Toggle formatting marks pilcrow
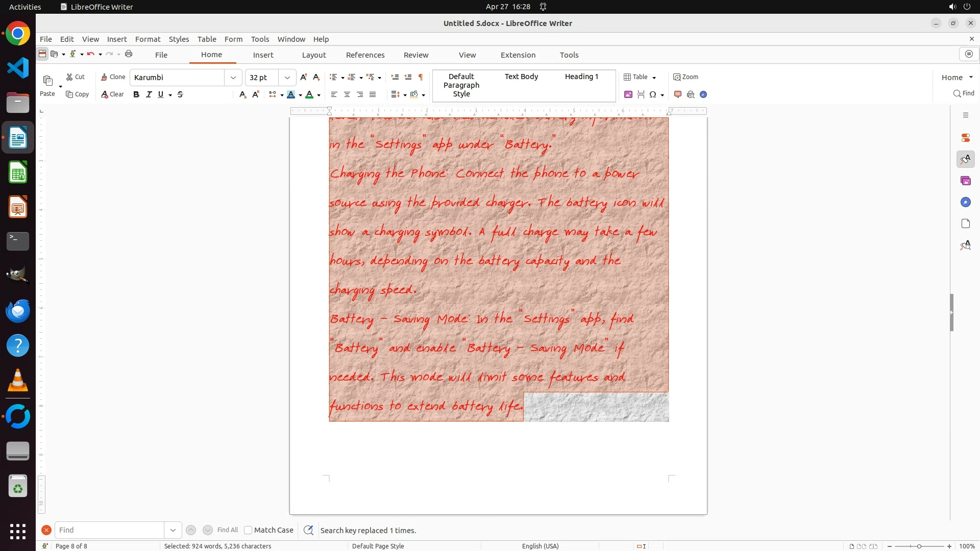The height and width of the screenshot is (551, 980). click(421, 77)
